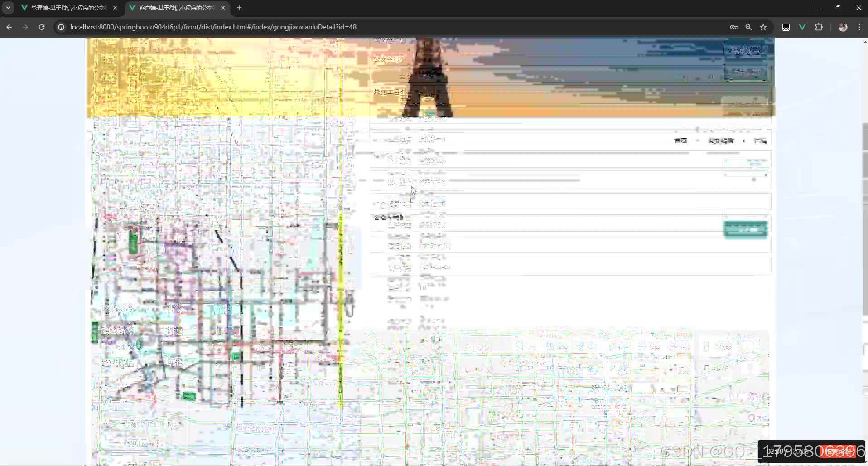Image resolution: width=868 pixels, height=466 pixels.
Task: Go back to the previous page
Action: (x=9, y=27)
